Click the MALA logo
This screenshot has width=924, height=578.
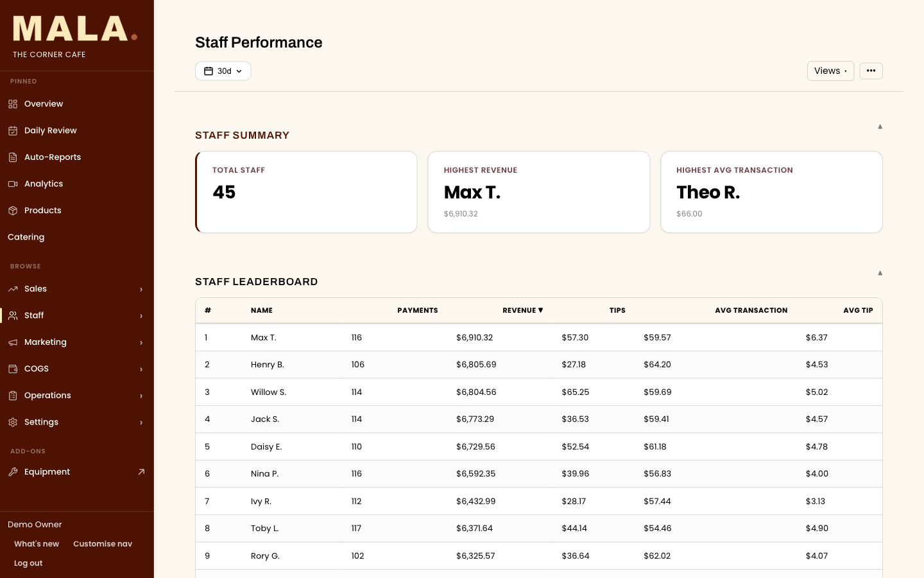tap(75, 29)
